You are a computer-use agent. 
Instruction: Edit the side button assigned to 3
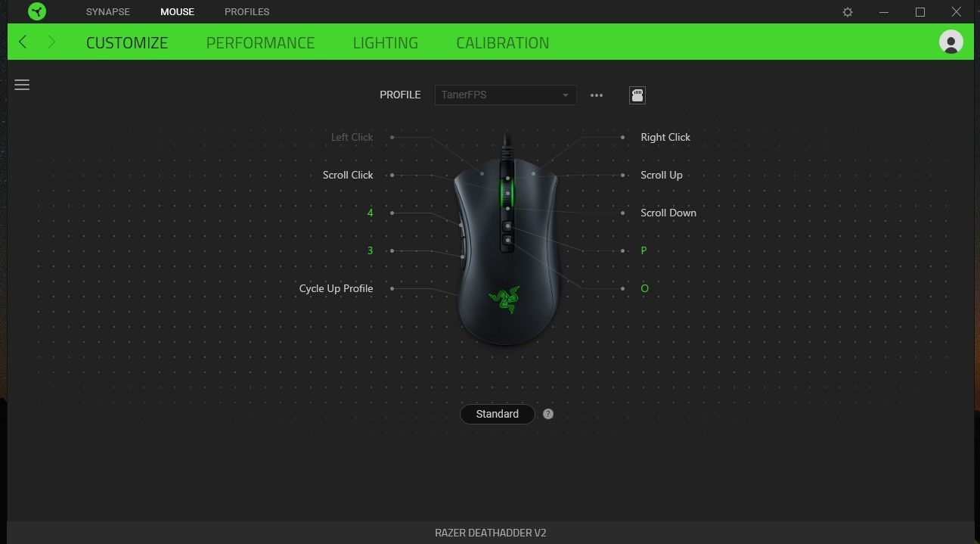pyautogui.click(x=370, y=250)
